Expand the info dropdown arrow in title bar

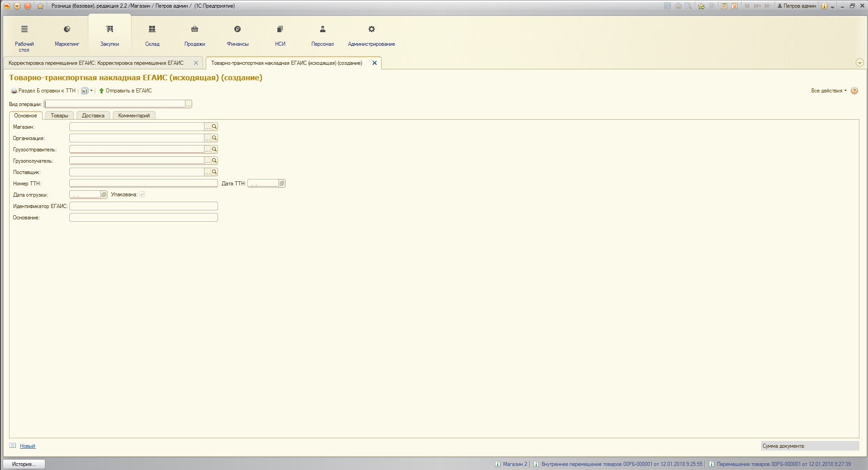tap(833, 6)
